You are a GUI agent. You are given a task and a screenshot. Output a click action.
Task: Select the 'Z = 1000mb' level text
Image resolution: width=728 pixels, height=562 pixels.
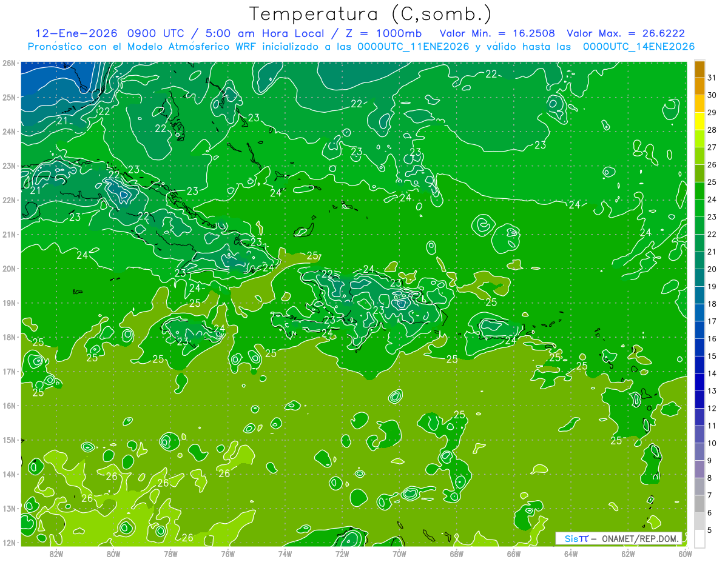pos(385,33)
